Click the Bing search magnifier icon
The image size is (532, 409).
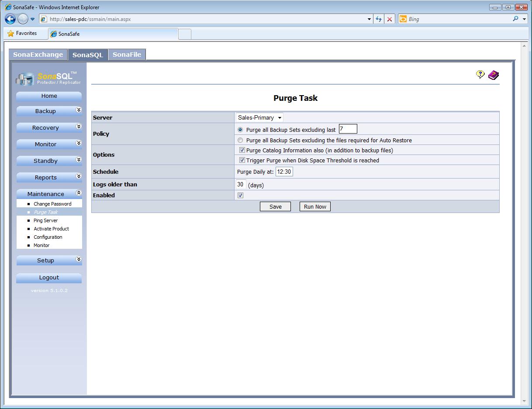pyautogui.click(x=516, y=19)
